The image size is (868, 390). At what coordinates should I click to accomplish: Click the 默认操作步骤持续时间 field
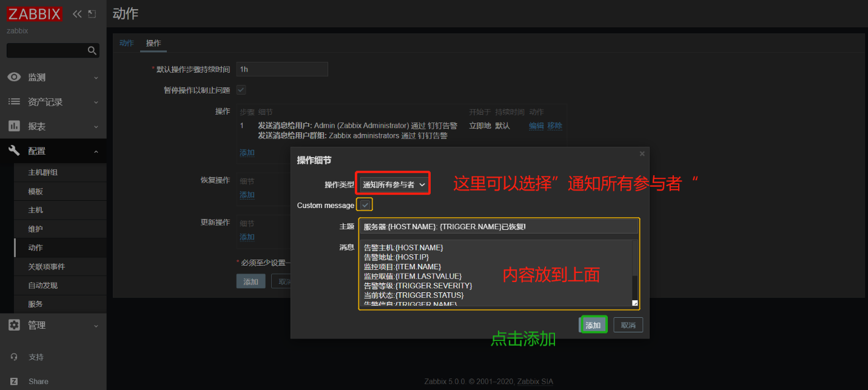[x=282, y=69]
